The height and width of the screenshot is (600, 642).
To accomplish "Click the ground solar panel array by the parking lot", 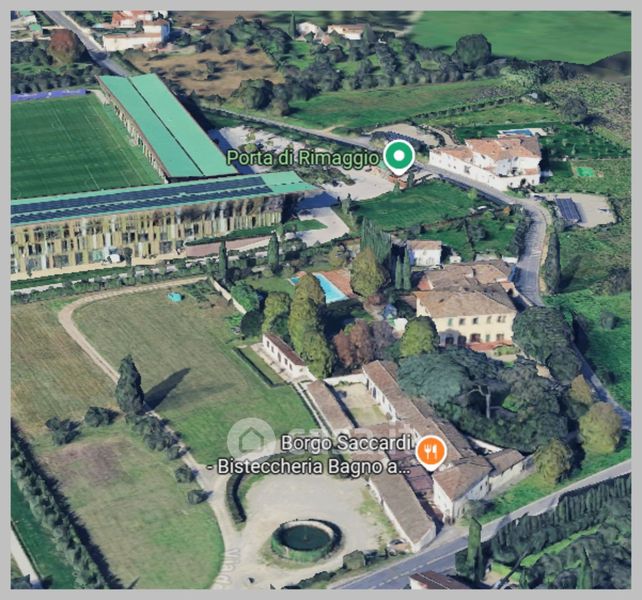I will [568, 210].
